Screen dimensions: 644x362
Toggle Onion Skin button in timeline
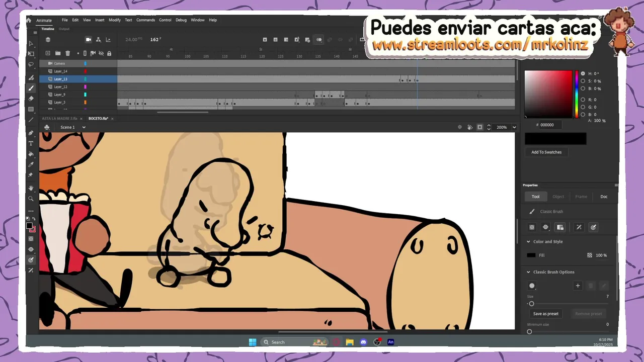[x=319, y=40]
